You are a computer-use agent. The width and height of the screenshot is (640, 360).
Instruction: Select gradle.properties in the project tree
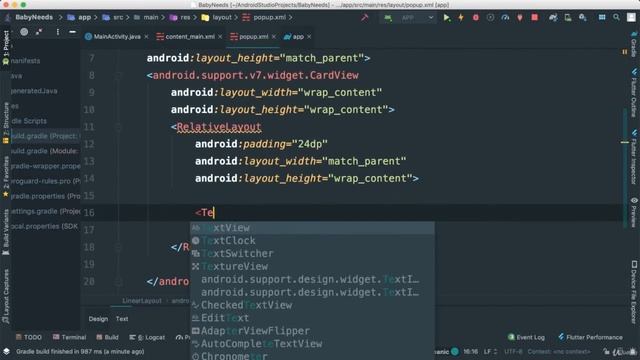[x=45, y=196]
